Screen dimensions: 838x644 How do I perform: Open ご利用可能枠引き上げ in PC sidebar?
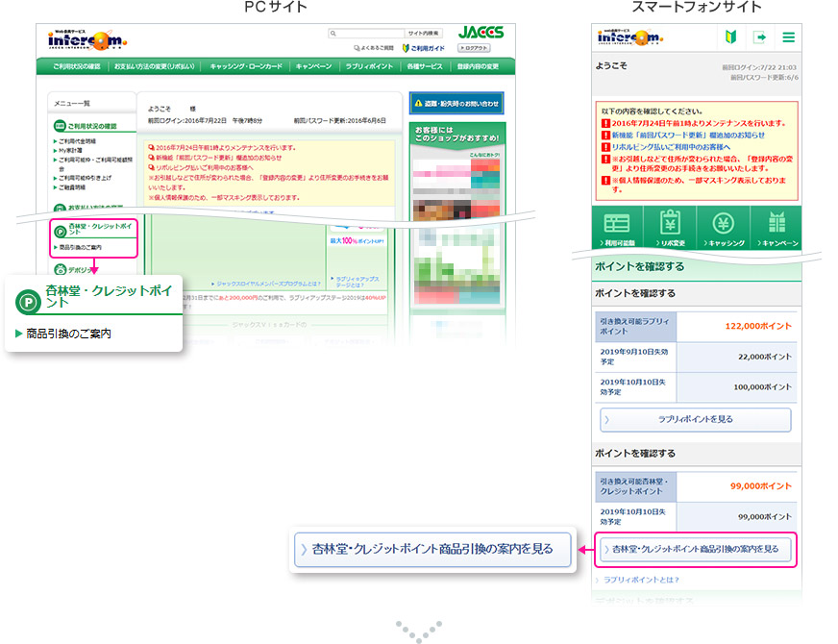[x=85, y=178]
